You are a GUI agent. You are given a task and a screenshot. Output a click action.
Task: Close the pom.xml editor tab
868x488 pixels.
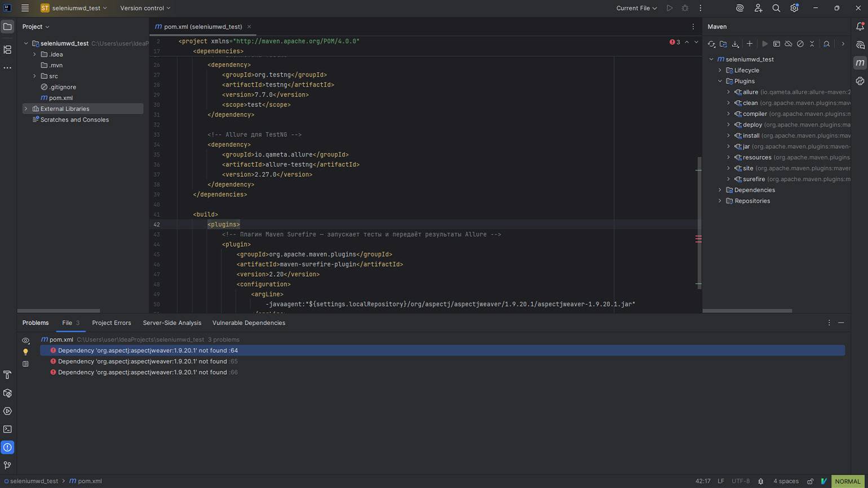[249, 26]
